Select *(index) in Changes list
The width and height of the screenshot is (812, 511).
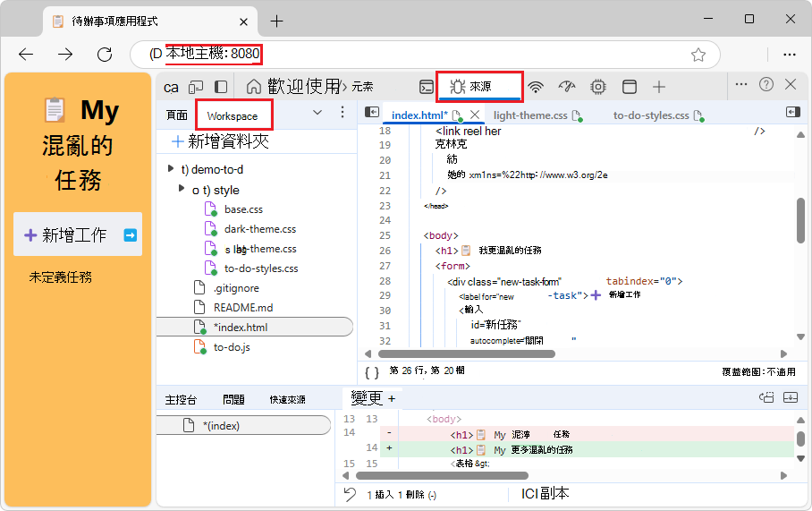[x=243, y=425]
